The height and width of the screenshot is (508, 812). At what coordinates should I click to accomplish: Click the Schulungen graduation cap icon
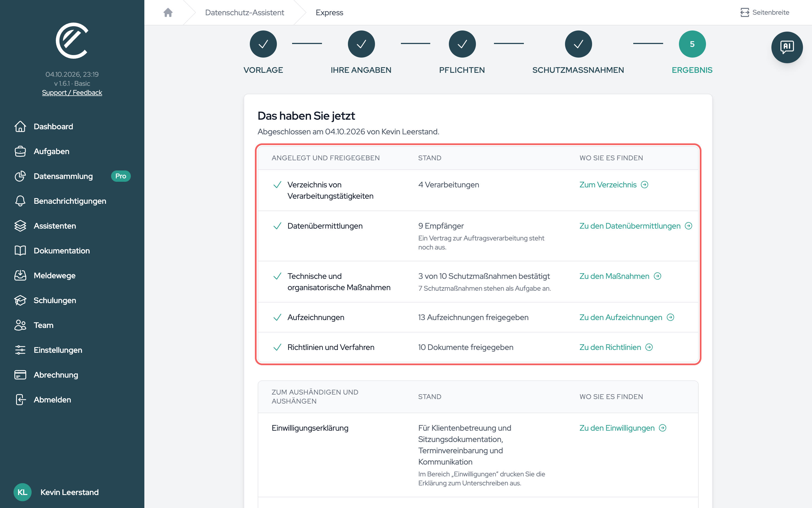tap(20, 300)
